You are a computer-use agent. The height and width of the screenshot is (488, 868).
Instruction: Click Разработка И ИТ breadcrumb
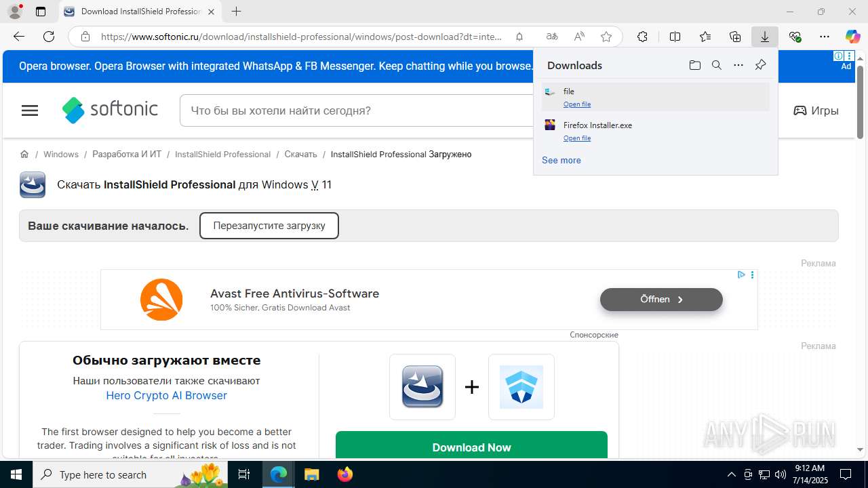[x=127, y=155]
